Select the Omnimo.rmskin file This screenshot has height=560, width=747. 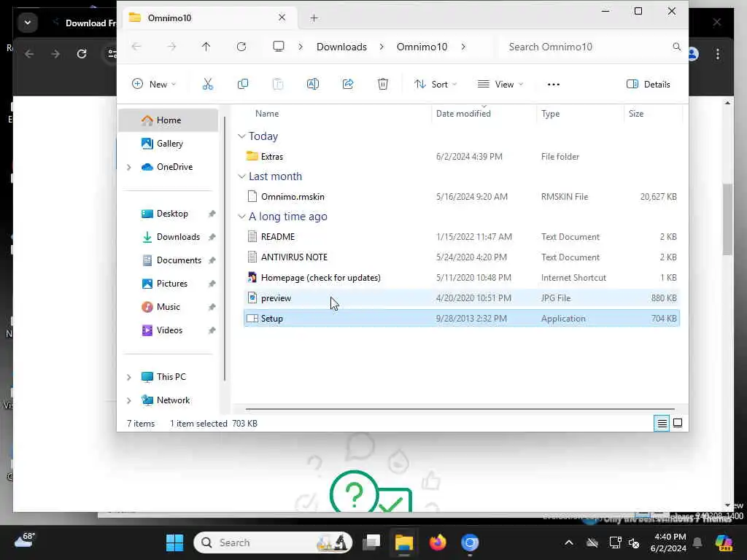462,197
